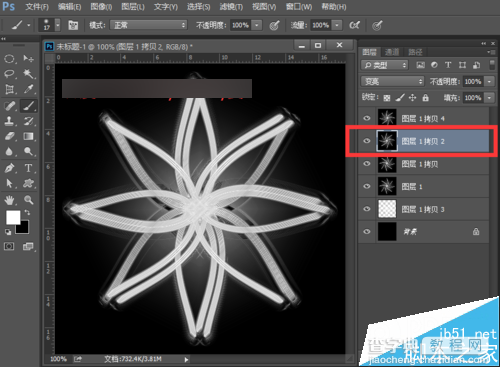Lock image pixels

click(x=400, y=98)
